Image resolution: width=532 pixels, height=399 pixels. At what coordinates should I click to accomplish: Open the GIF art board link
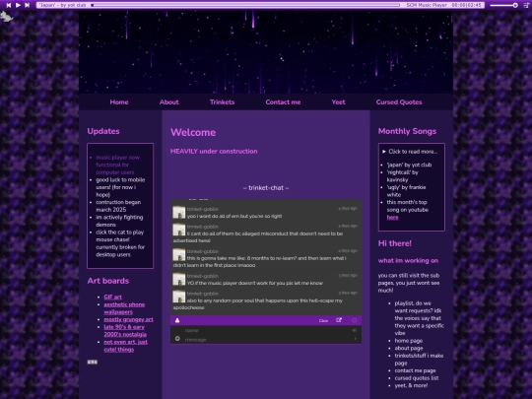(112, 297)
